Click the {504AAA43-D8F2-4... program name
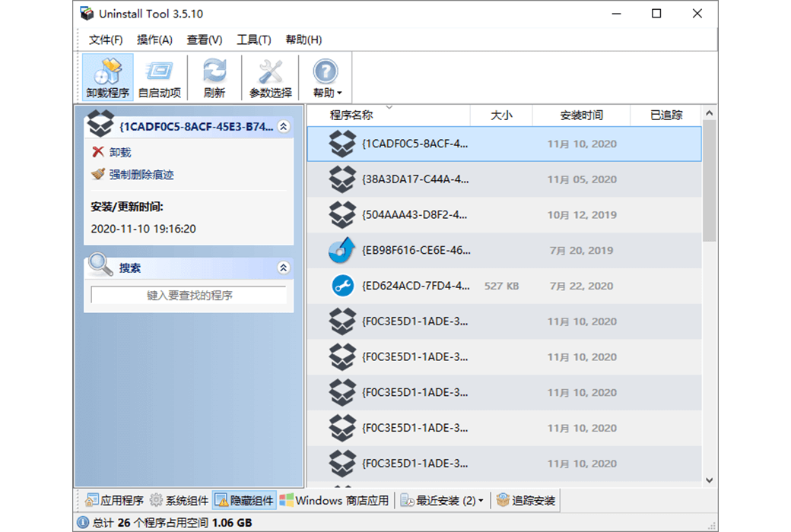This screenshot has height=532, width=791. [415, 215]
